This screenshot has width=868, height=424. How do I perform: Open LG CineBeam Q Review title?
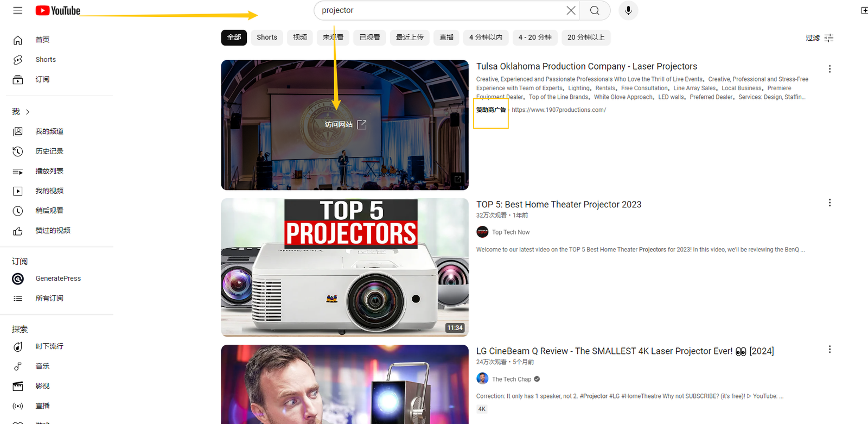coord(625,351)
